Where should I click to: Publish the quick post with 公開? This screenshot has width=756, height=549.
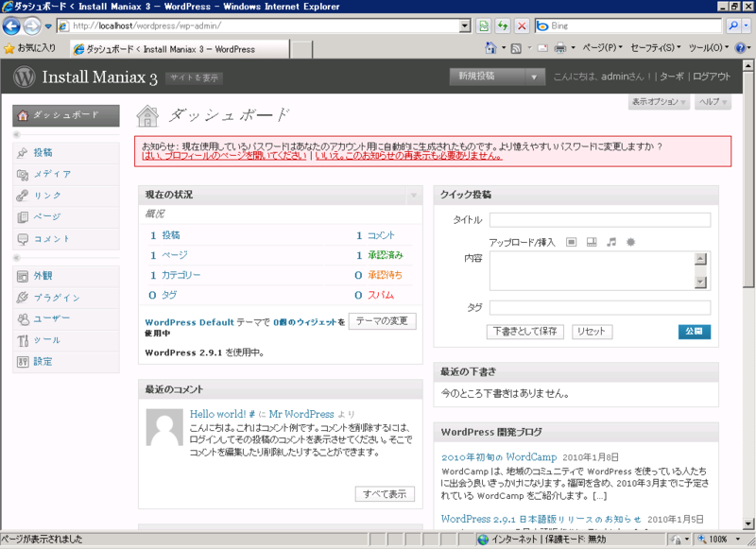(696, 331)
